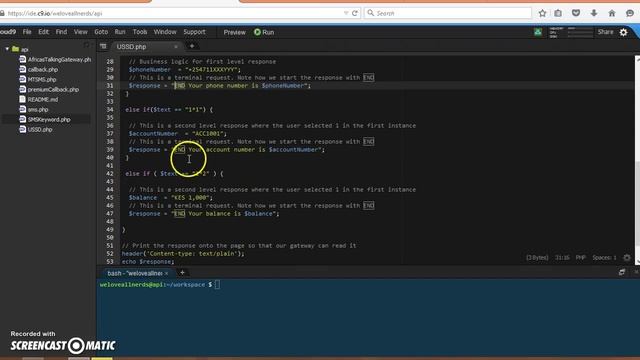Go to the browser home page

coord(612,13)
